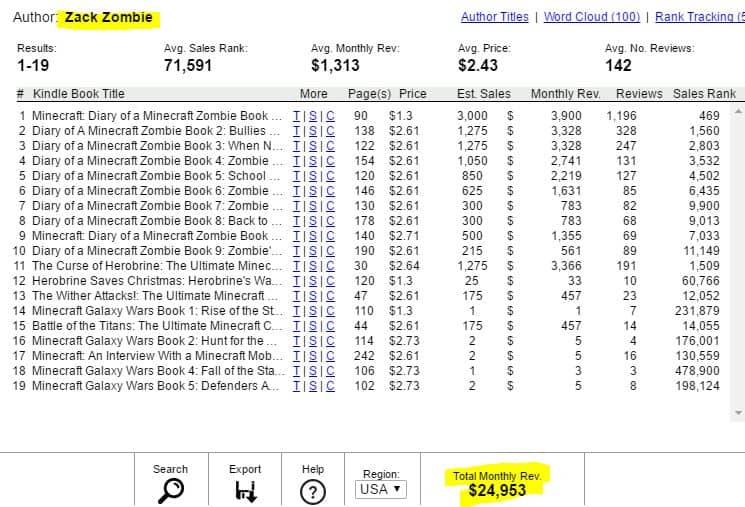Sort by Sales Rank column header

(704, 94)
